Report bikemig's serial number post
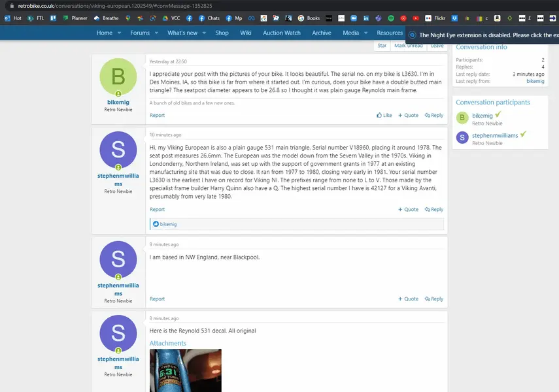The width and height of the screenshot is (559, 392). 157,115
